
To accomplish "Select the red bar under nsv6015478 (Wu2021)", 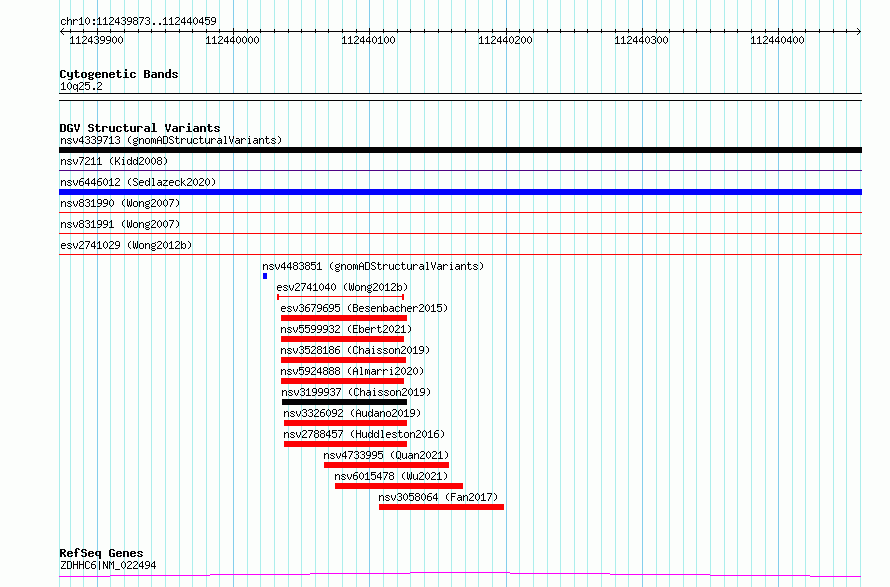I will (398, 486).
